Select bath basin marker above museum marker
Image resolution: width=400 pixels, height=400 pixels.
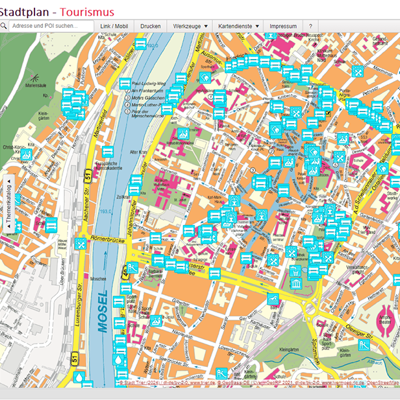295,271
